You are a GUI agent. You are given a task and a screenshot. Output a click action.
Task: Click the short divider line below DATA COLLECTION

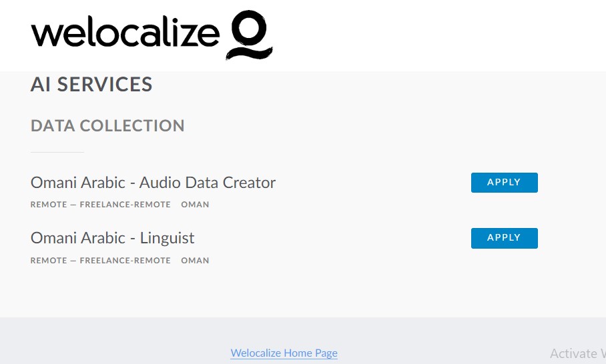[x=57, y=152]
